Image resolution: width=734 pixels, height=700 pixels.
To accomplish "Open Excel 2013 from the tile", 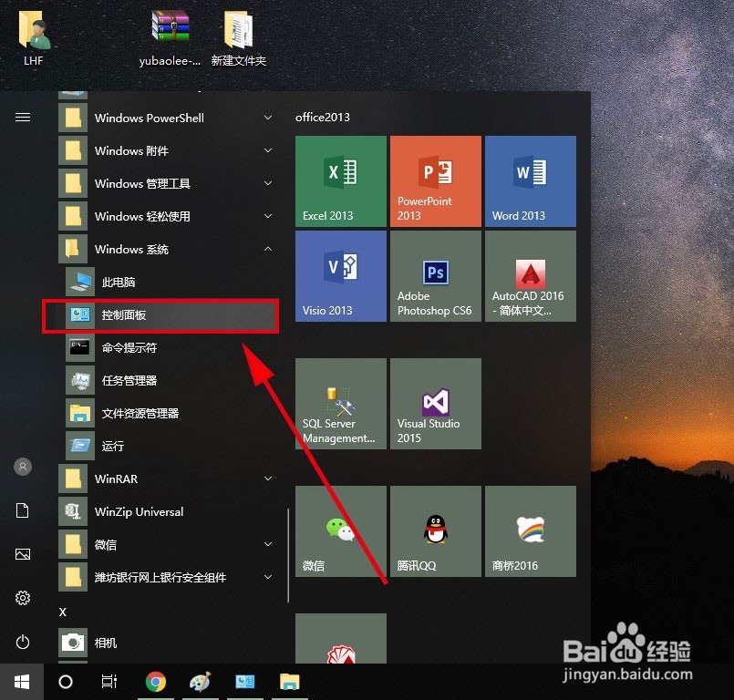I will (x=340, y=180).
